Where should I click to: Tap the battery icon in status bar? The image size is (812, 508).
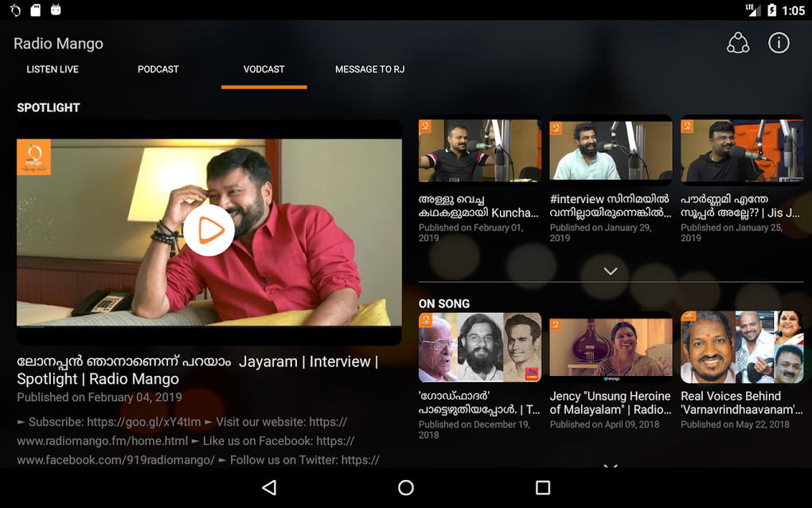[x=771, y=10]
